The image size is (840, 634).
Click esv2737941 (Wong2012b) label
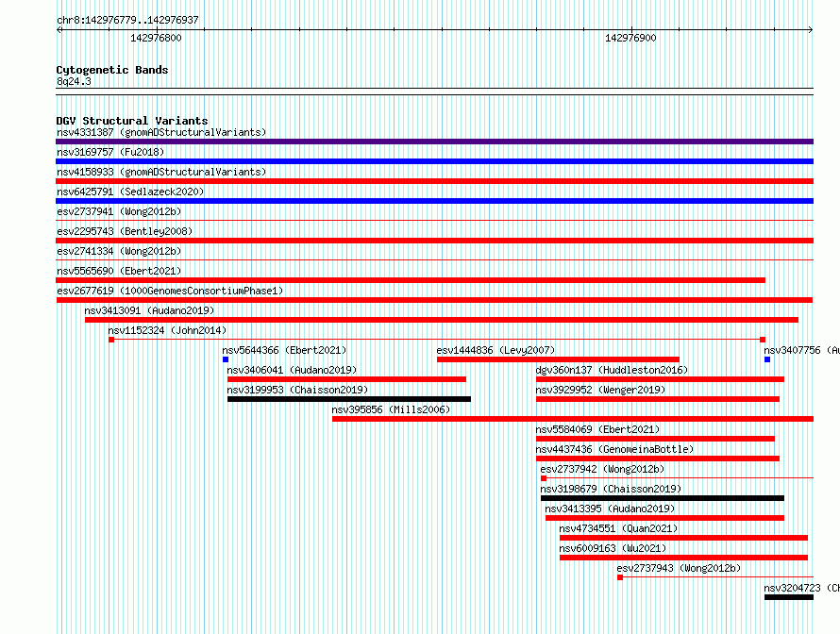coord(119,211)
